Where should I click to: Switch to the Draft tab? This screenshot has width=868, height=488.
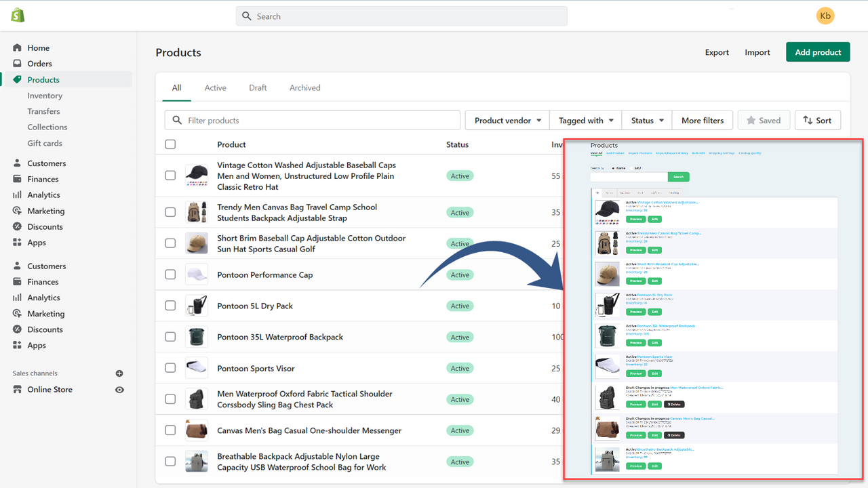point(258,88)
